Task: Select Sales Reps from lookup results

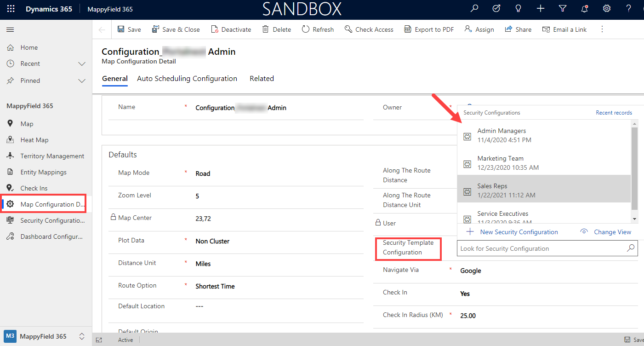Action: 544,189
